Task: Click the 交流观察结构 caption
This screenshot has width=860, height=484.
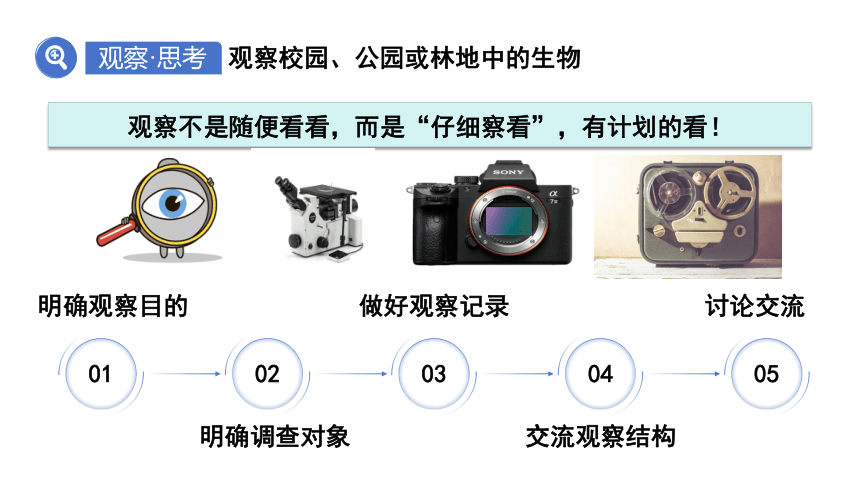Action: 601,437
